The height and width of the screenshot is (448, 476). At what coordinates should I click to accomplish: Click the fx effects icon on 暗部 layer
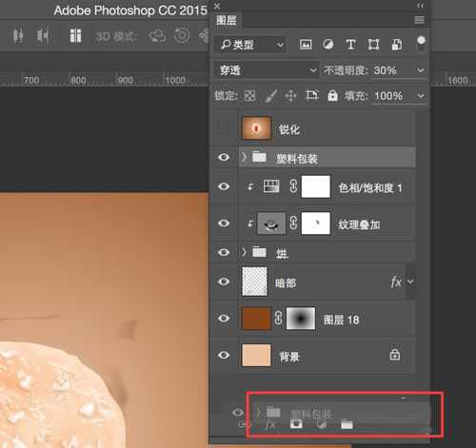[x=396, y=282]
